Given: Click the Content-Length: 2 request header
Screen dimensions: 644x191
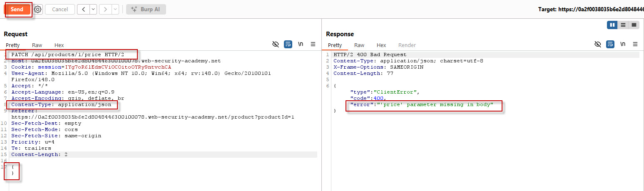Looking at the screenshot, I should [x=40, y=154].
